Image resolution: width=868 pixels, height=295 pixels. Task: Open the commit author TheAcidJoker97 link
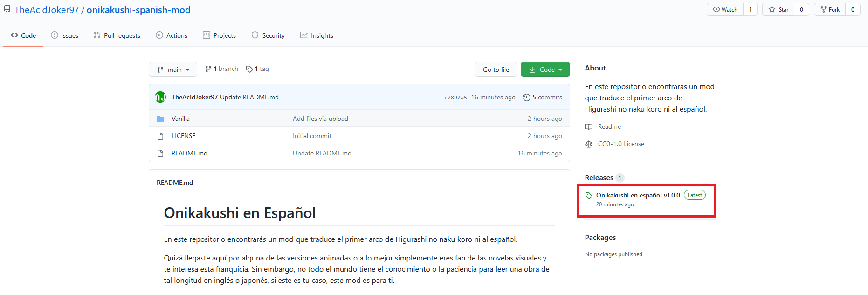tap(195, 97)
